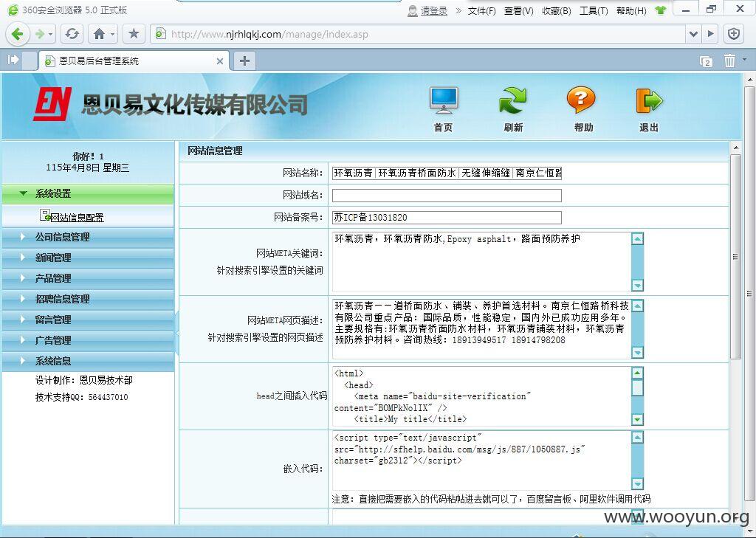This screenshot has width=756, height=538.
Task: Open a new tab with plus button
Action: pyautogui.click(x=244, y=61)
